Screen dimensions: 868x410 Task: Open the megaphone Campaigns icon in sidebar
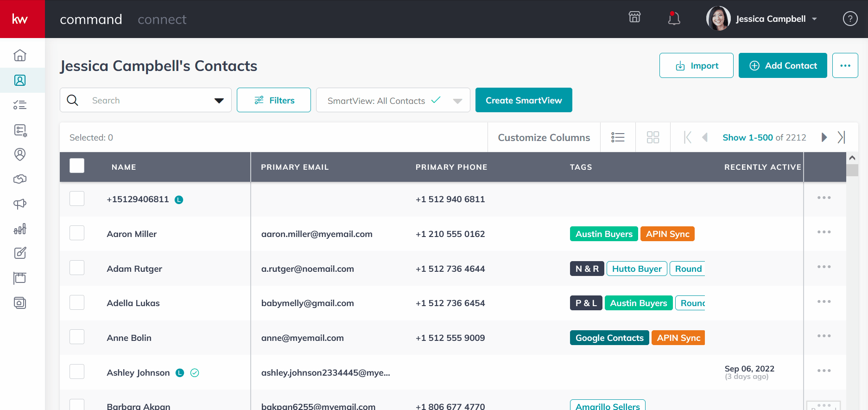20,204
